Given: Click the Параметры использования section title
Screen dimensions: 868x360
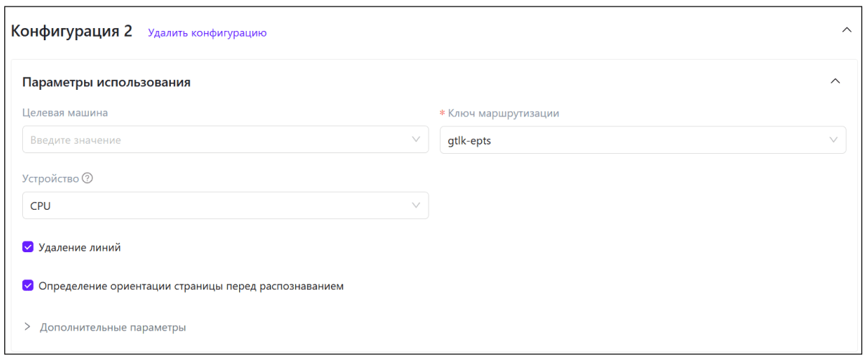Looking at the screenshot, I should 106,82.
